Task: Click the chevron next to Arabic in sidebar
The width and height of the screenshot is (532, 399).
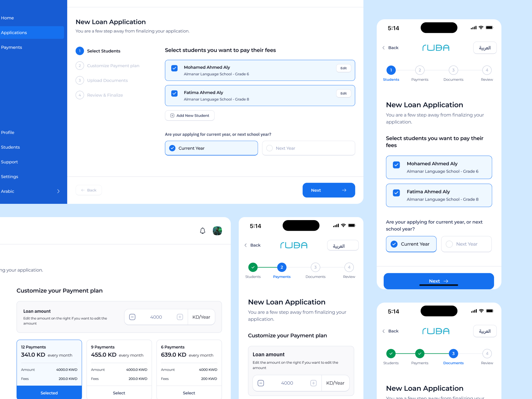Action: pos(58,191)
